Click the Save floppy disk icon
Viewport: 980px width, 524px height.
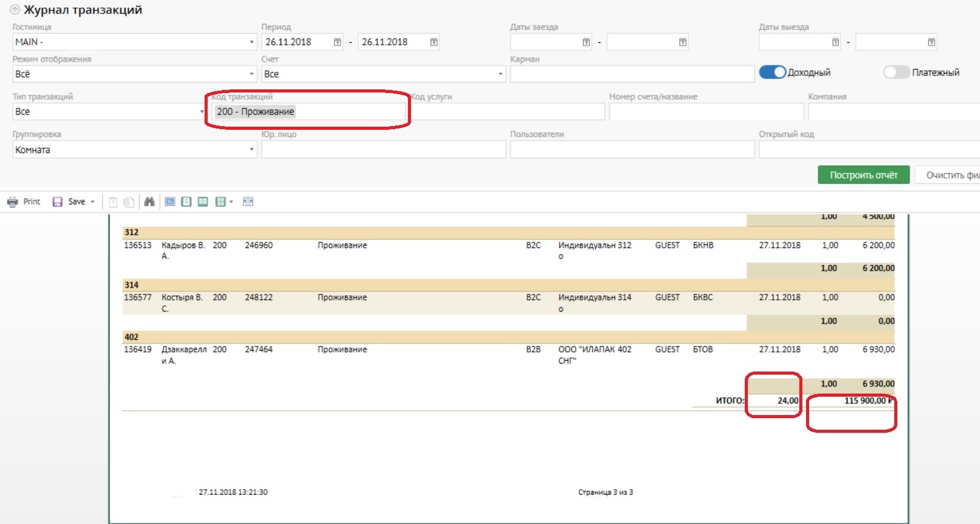pyautogui.click(x=58, y=202)
